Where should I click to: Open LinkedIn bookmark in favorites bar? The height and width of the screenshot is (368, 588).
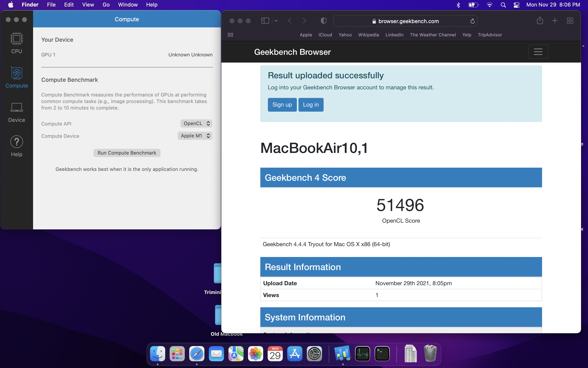click(x=394, y=35)
